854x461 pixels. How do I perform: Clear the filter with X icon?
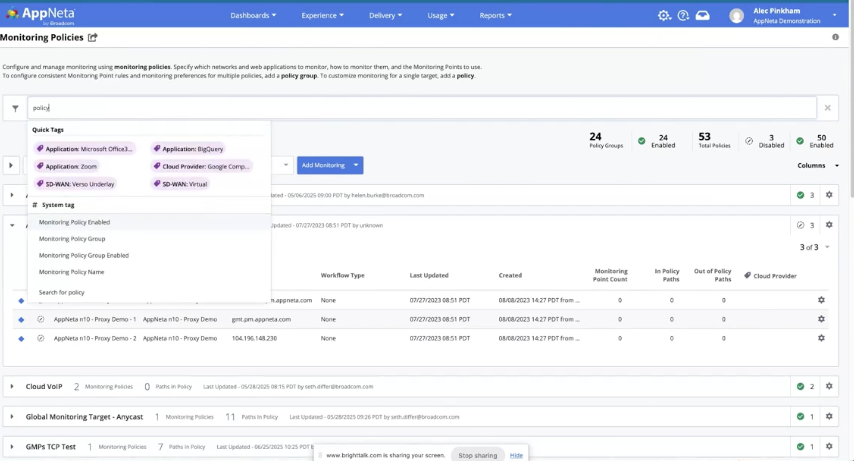827,108
